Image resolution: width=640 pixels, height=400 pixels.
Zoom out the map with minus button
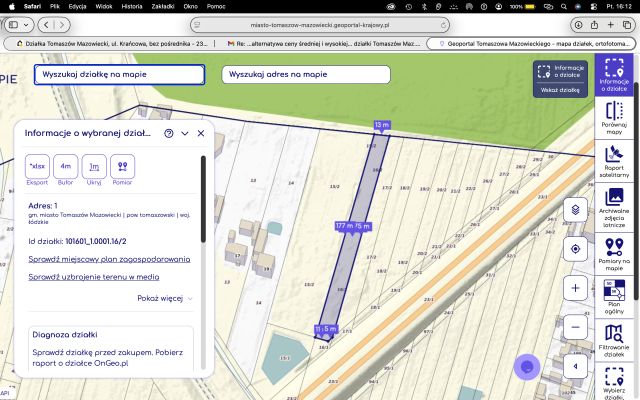click(x=575, y=327)
